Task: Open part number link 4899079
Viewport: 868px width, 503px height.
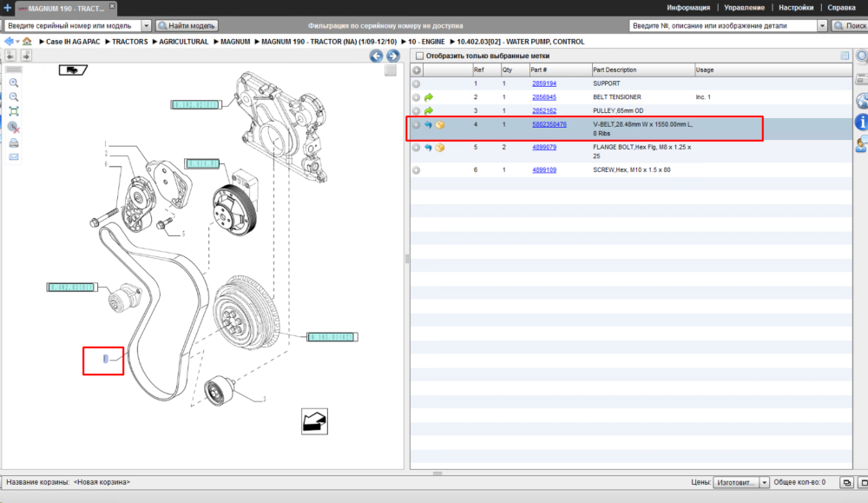Action: click(544, 148)
